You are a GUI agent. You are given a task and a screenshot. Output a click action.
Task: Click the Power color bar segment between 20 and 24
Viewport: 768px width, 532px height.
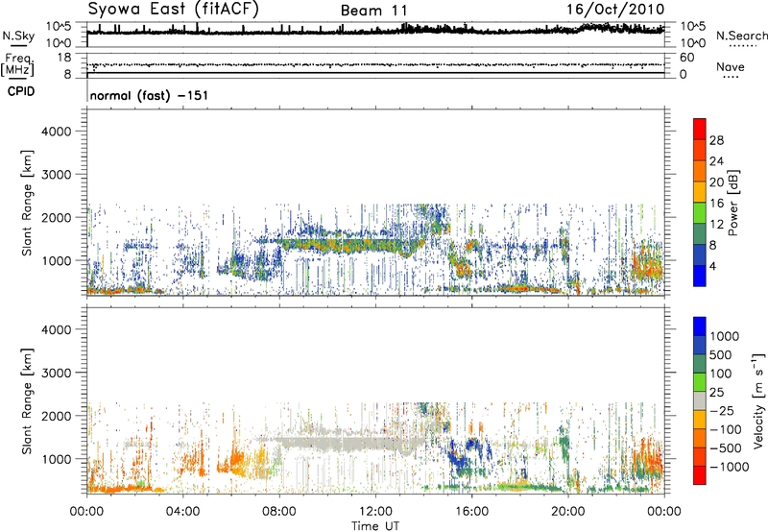pos(700,171)
